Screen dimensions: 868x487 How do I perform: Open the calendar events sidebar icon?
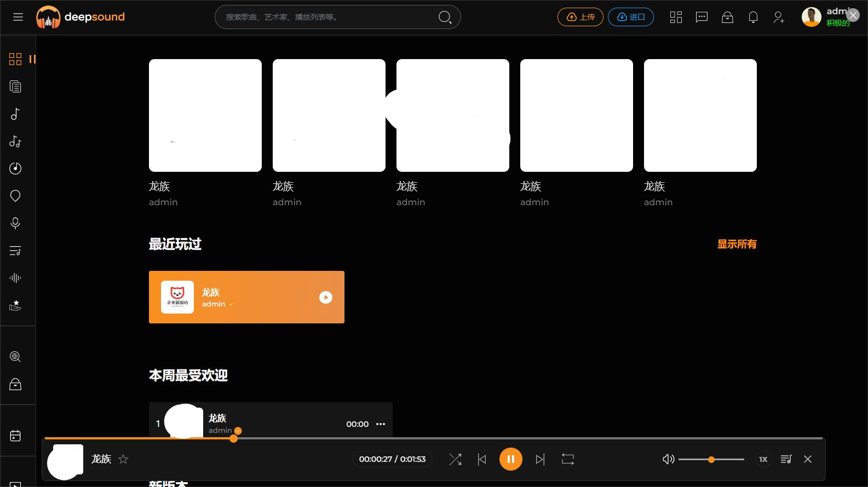coord(15,436)
